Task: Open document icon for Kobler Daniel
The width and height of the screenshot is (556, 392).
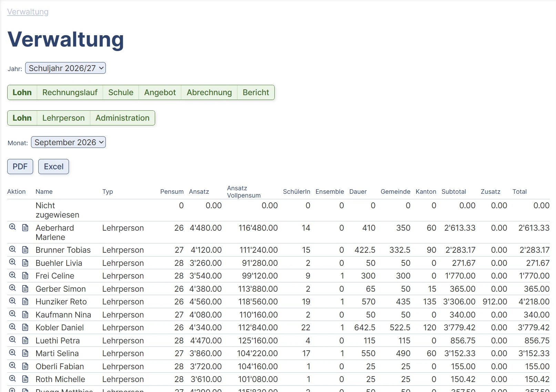Action: [25, 327]
